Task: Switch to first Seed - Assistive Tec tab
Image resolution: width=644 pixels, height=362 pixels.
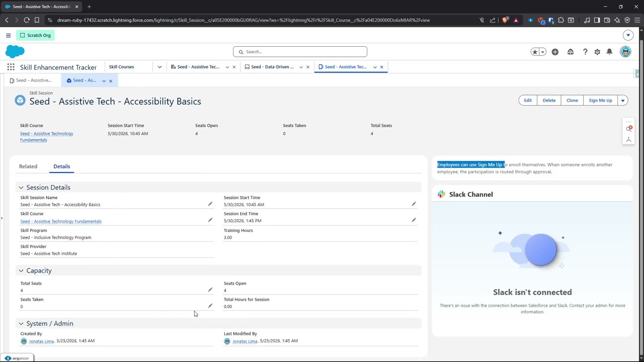Action: [198, 67]
